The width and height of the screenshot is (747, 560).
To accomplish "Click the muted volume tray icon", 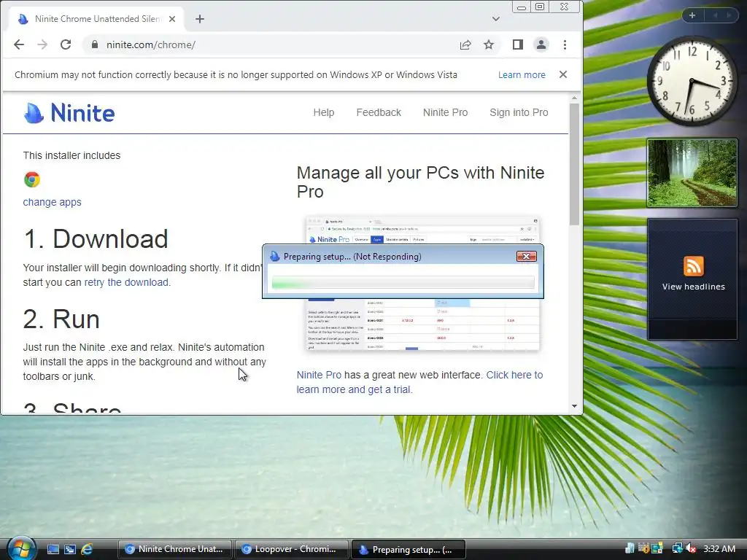I will point(690,549).
